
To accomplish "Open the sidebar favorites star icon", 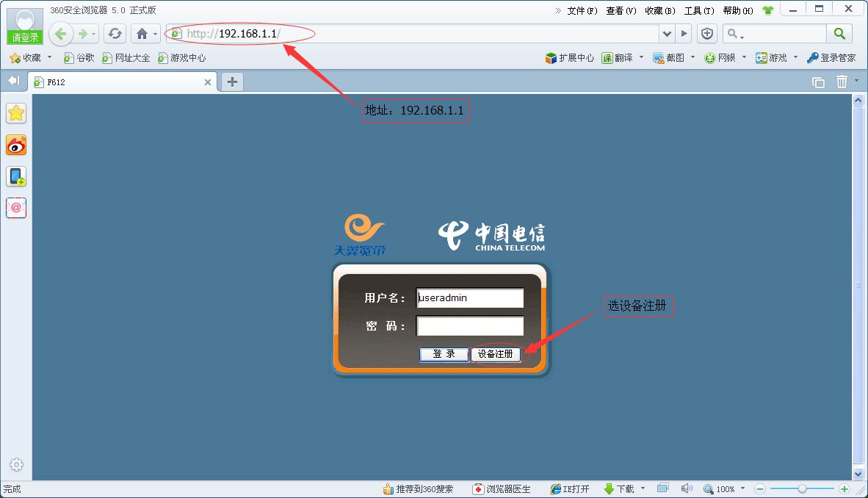I will click(16, 114).
